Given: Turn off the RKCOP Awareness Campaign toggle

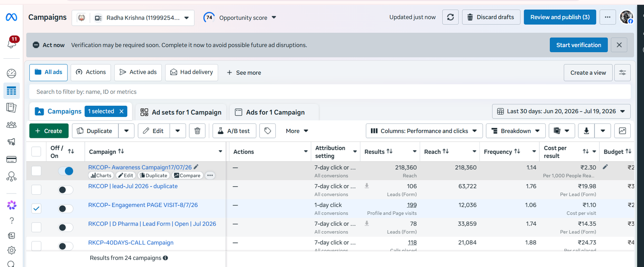Looking at the screenshot, I should pyautogui.click(x=66, y=171).
